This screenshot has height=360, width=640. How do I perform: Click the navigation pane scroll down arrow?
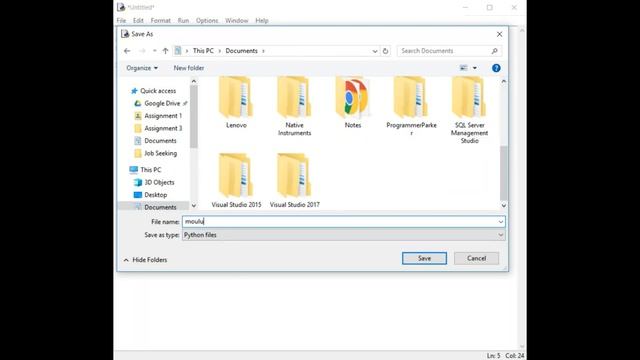click(x=194, y=205)
